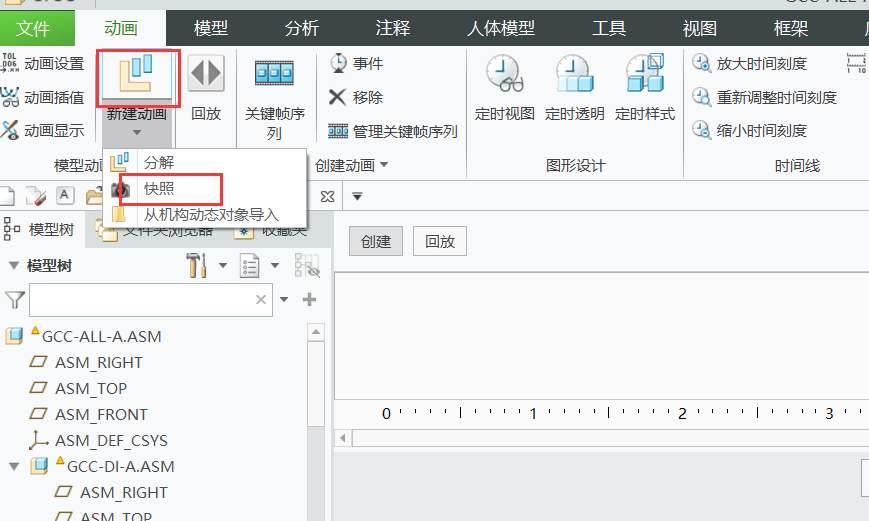The height and width of the screenshot is (521, 869).
Task: Open the quick toolbar customize dropdown arrow
Action: pos(357,197)
